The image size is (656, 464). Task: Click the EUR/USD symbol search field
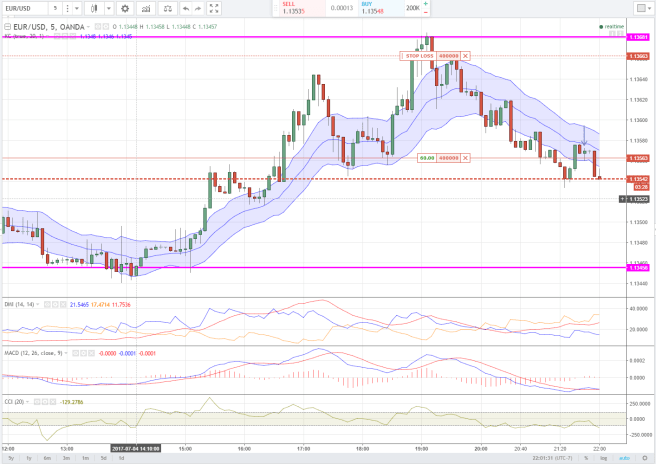pos(22,7)
